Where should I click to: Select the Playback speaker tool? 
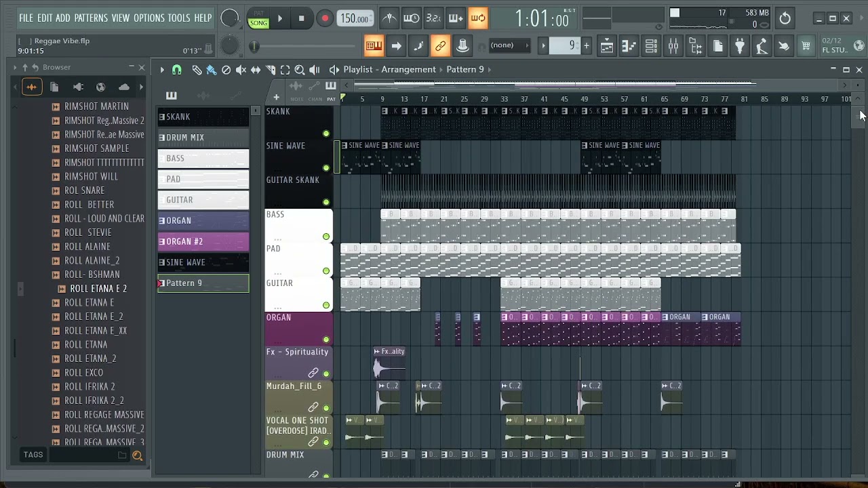(x=315, y=69)
